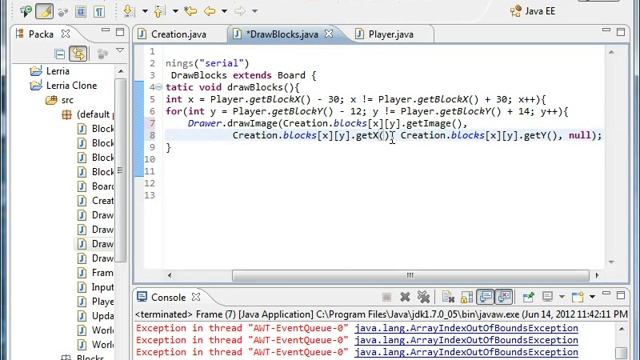The height and width of the screenshot is (360, 640).
Task: Click the greyed forward navigation arrow
Action: pos(240,11)
